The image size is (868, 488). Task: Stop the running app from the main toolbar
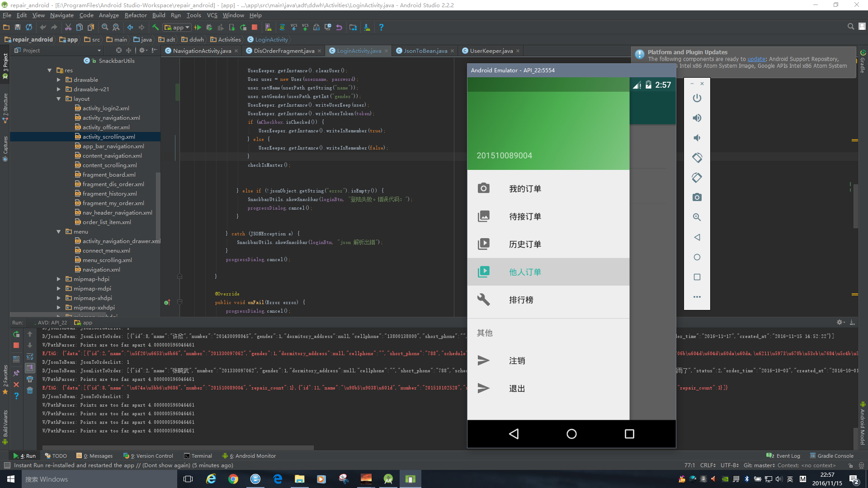(255, 28)
